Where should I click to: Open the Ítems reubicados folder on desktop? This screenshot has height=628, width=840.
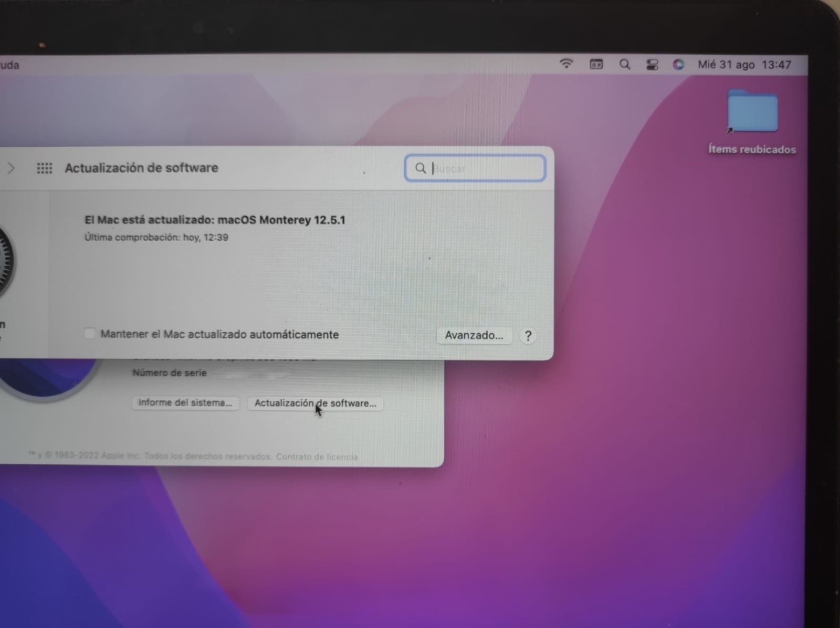click(752, 122)
